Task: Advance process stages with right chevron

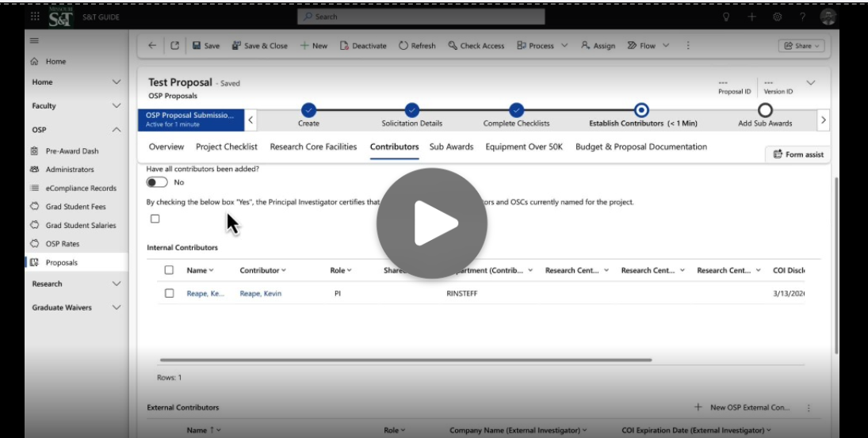Action: (x=823, y=120)
